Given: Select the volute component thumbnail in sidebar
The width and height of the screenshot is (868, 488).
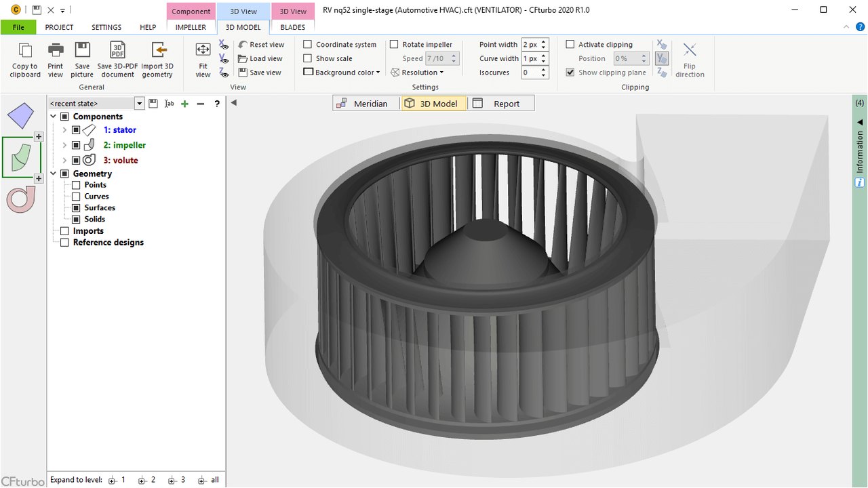Looking at the screenshot, I should pyautogui.click(x=20, y=199).
